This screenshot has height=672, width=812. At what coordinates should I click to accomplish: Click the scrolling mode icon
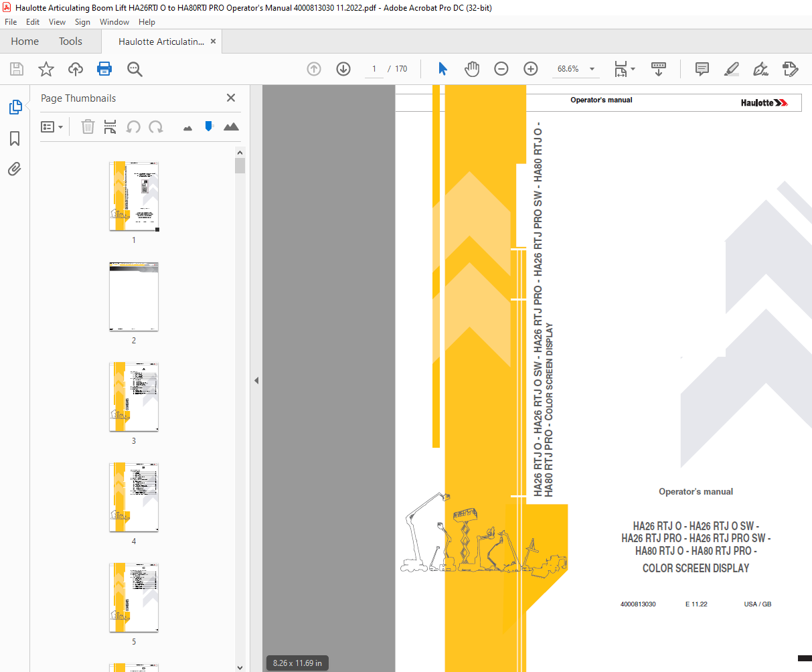(x=659, y=69)
